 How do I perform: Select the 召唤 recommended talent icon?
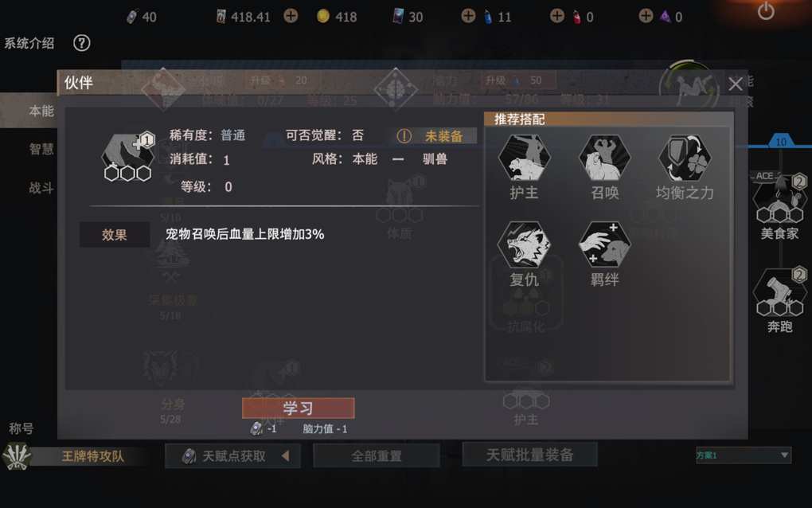pyautogui.click(x=604, y=158)
